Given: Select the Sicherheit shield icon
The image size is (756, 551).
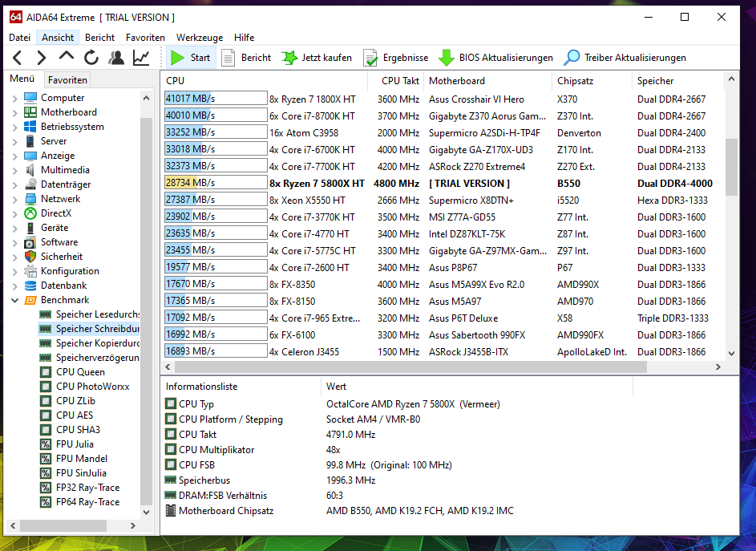Looking at the screenshot, I should tap(30, 257).
